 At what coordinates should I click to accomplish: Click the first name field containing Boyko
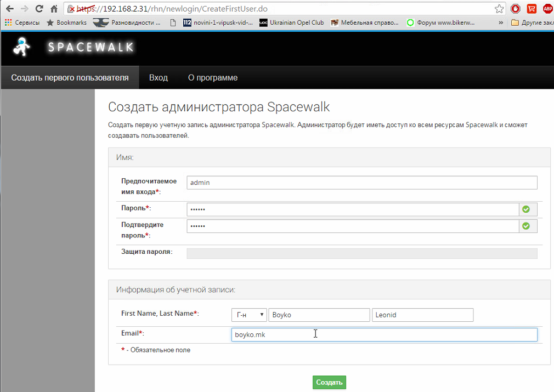[x=319, y=315]
